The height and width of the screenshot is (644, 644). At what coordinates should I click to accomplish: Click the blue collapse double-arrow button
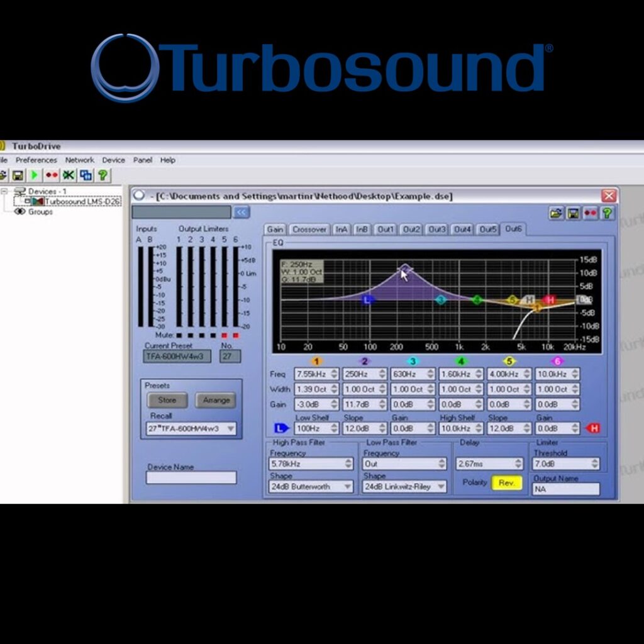point(241,212)
